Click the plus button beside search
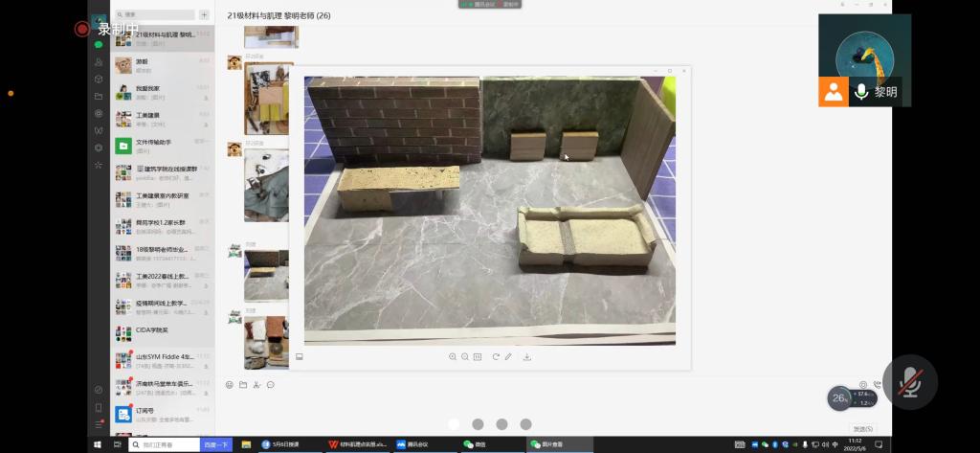The width and height of the screenshot is (980, 453). [x=204, y=15]
